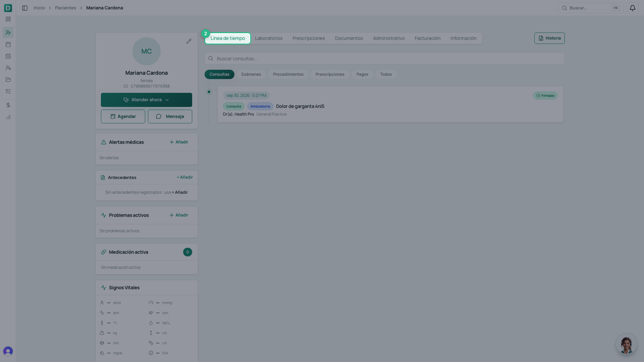Open the bar chart reports icon

[8, 117]
